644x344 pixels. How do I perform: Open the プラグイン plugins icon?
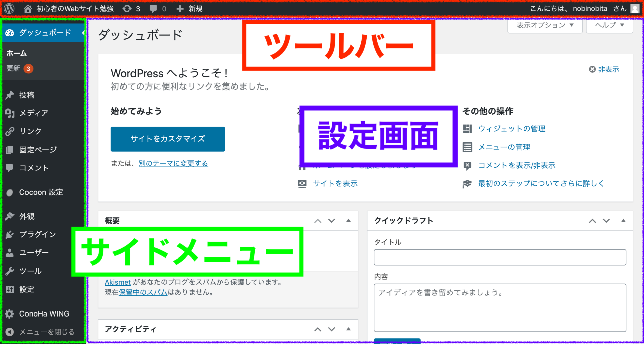(10, 234)
